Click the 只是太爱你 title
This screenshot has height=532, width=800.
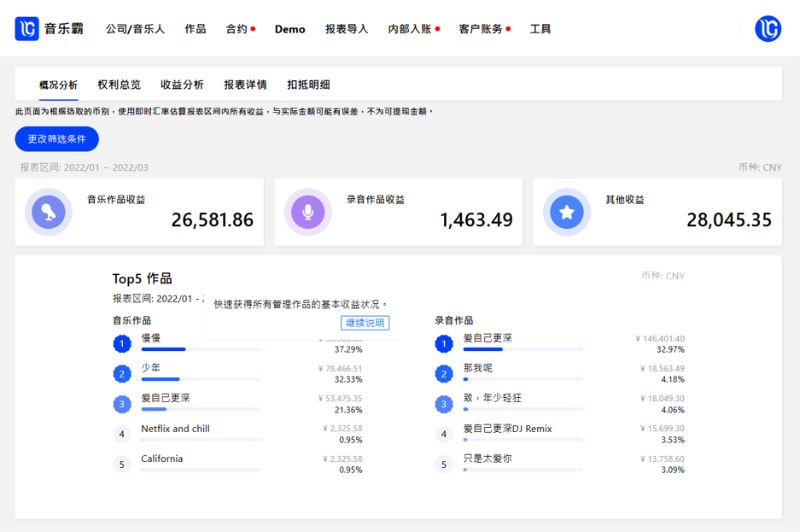[488, 459]
